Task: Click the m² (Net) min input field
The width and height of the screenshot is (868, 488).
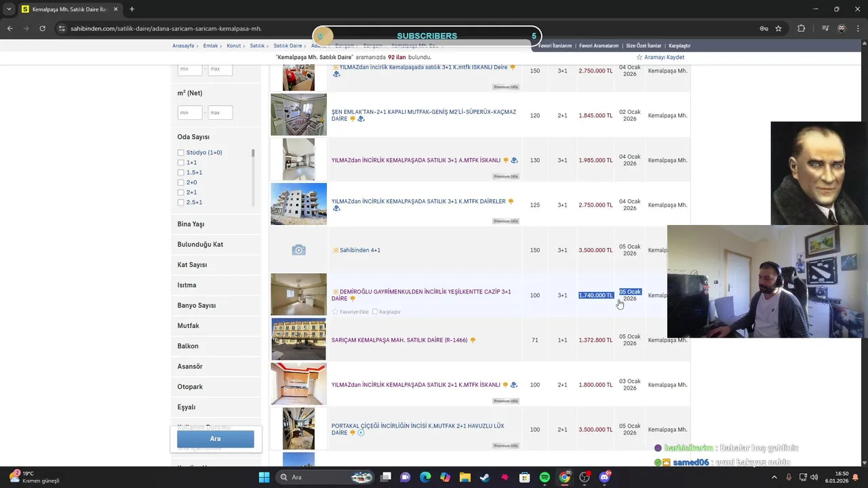Action: pos(190,113)
